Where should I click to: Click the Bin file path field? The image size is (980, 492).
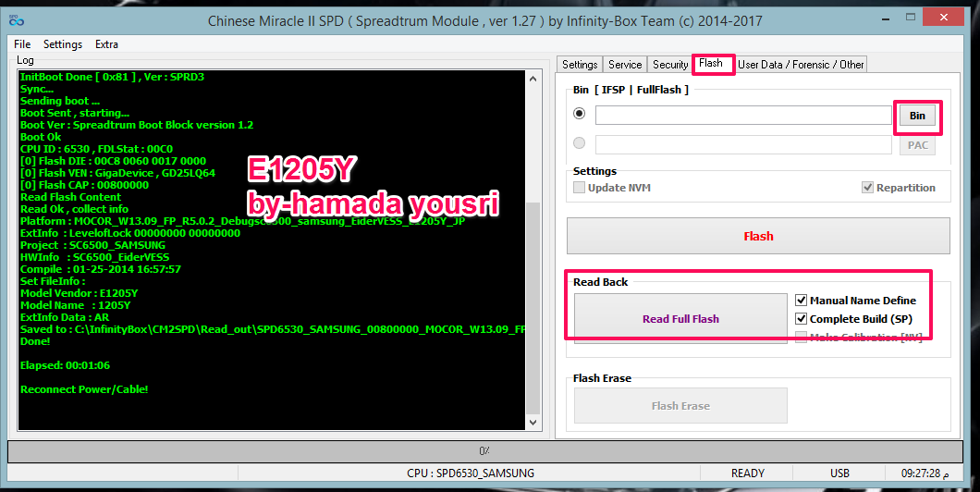coord(743,115)
